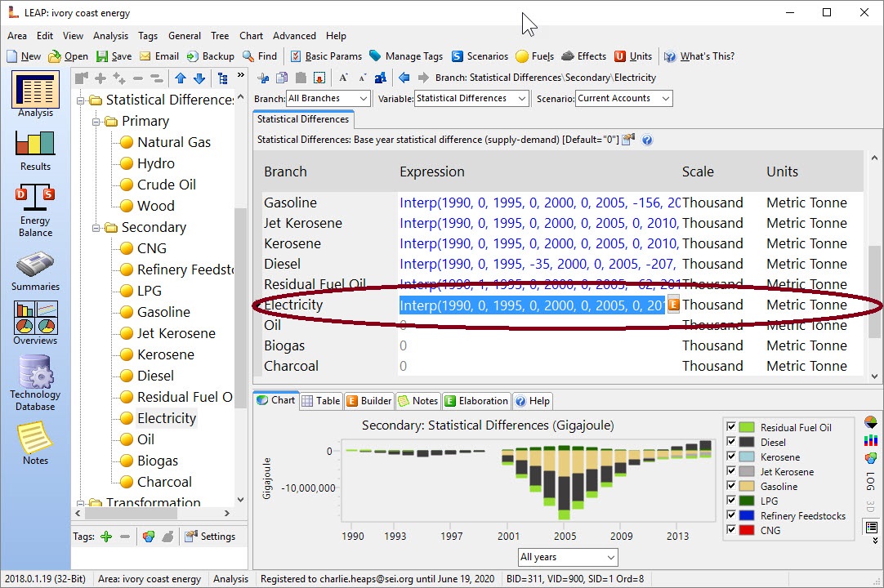Click the Basic Params toolbar button
The width and height of the screenshot is (884, 588).
pyautogui.click(x=329, y=56)
